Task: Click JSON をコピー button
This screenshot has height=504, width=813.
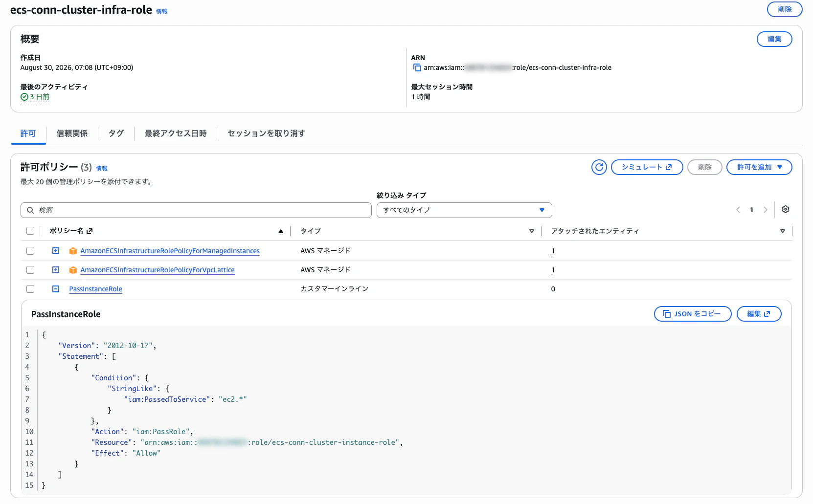Action: [693, 314]
